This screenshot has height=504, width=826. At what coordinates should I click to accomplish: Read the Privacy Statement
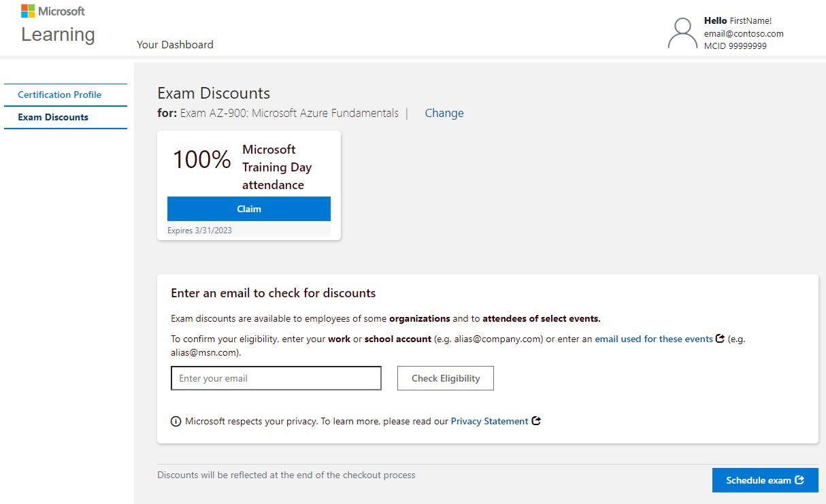489,420
